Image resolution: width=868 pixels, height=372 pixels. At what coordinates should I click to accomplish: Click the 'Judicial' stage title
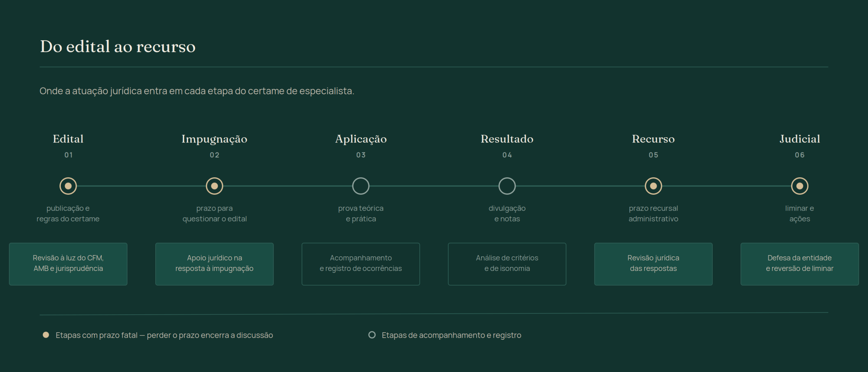(800, 139)
